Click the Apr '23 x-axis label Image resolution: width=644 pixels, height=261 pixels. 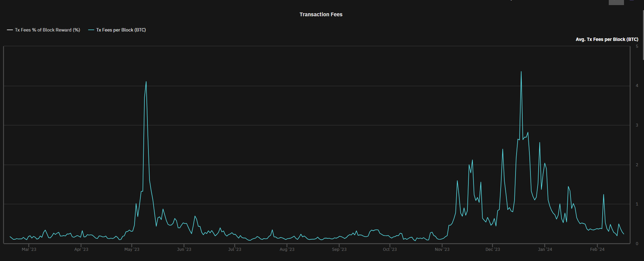click(x=81, y=249)
